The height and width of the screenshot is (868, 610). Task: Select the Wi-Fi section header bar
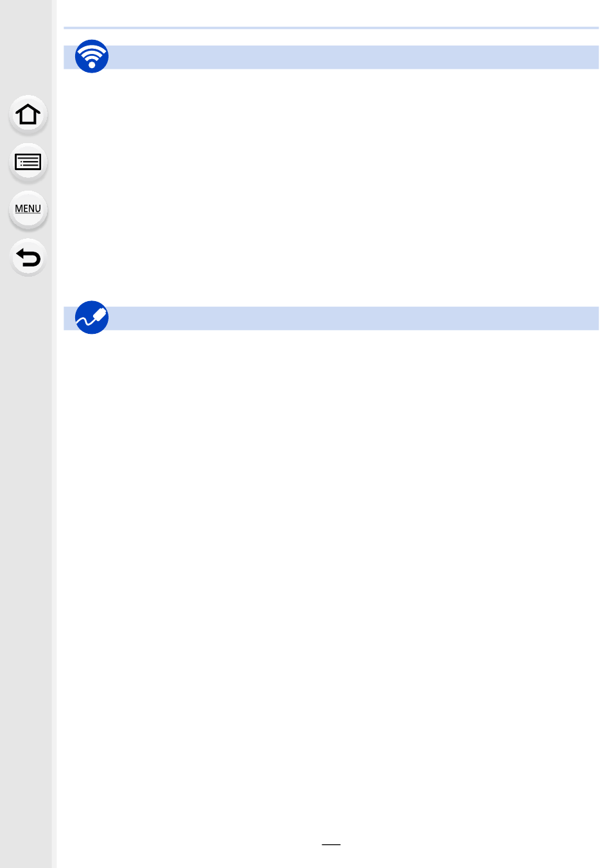(x=331, y=57)
